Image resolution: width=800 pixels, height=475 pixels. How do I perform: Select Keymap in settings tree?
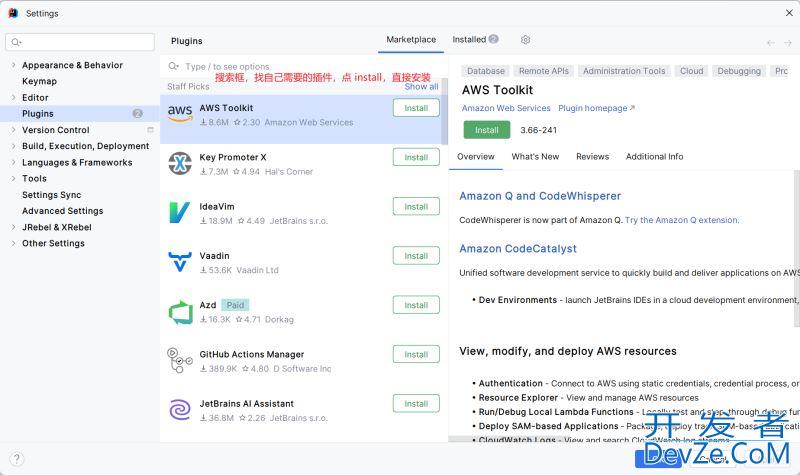coord(39,81)
